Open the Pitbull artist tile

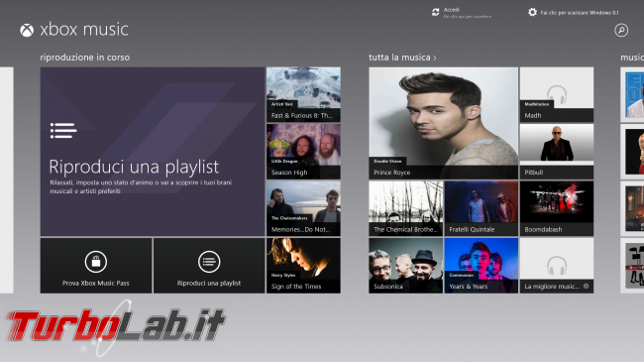pos(557,152)
